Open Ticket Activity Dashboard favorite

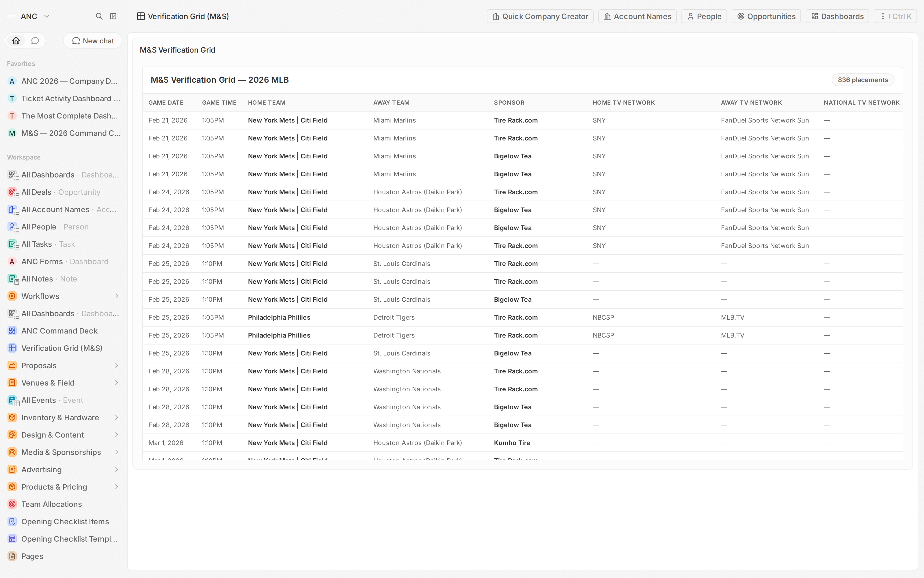[64, 99]
